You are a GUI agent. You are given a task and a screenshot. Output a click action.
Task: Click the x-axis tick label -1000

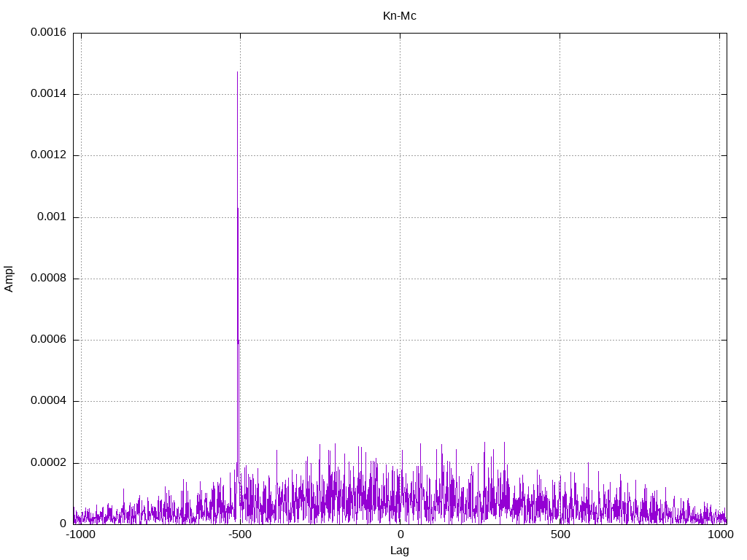[80, 534]
